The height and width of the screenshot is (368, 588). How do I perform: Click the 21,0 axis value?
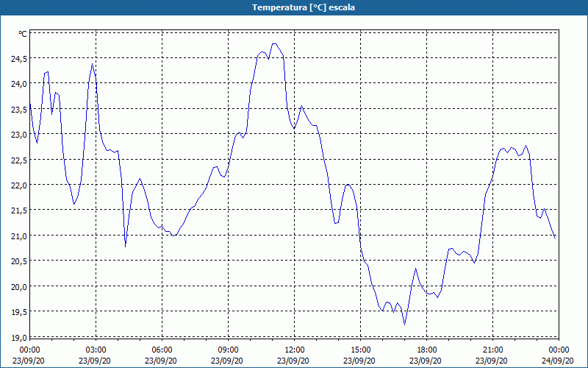tap(19, 236)
